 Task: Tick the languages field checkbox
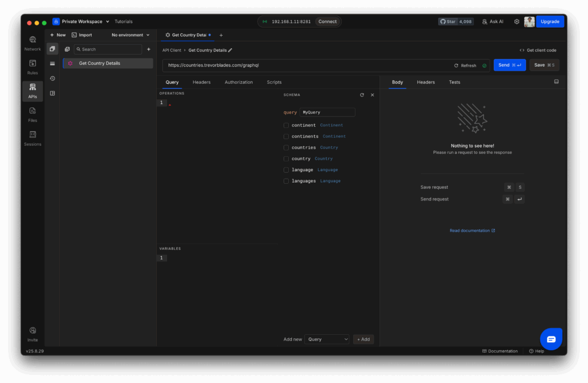pyautogui.click(x=286, y=181)
